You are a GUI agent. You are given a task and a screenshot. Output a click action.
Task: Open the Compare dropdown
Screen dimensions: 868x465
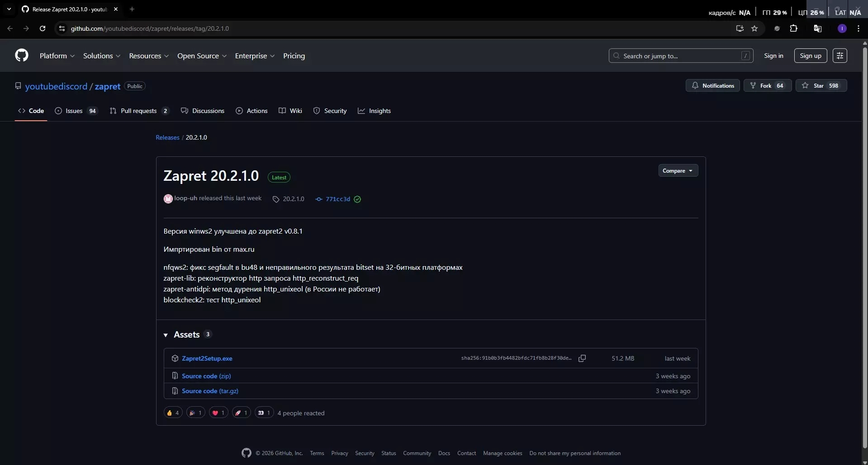(678, 171)
